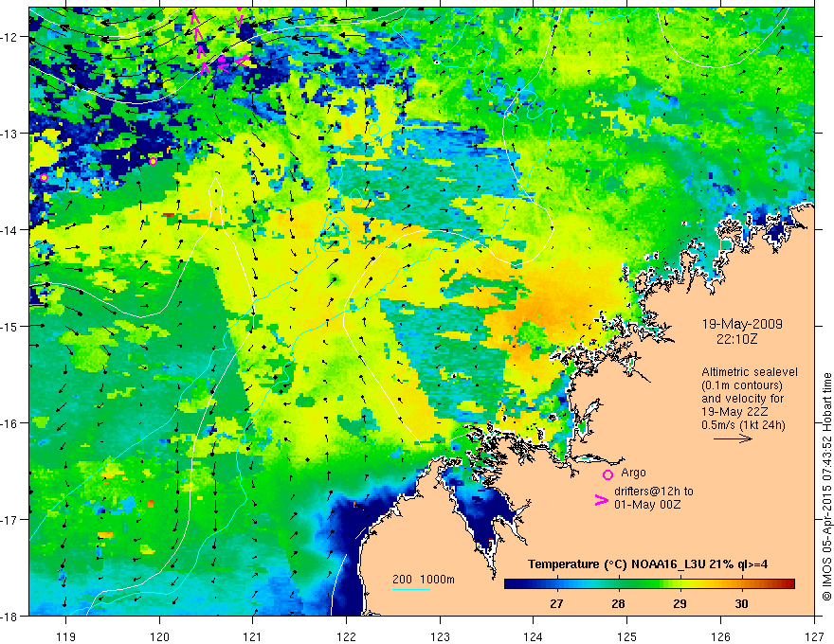Viewport: 834px width, 644px height.
Task: Click the magenta Argo circle legend symbol
Action: click(607, 474)
